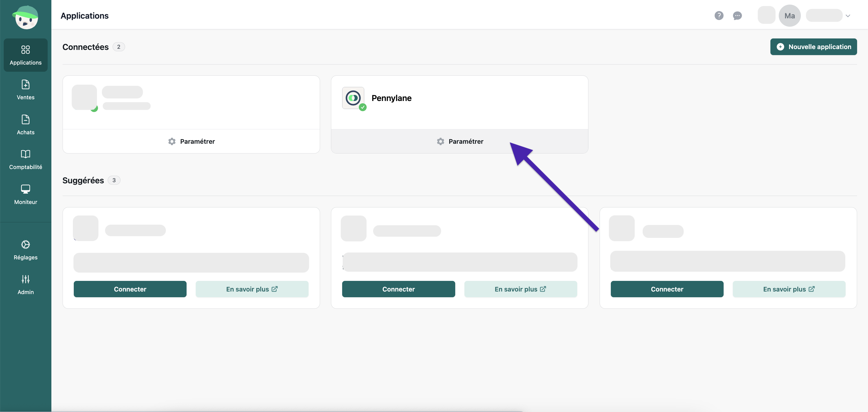Expand the account dropdown chevron

[848, 15]
